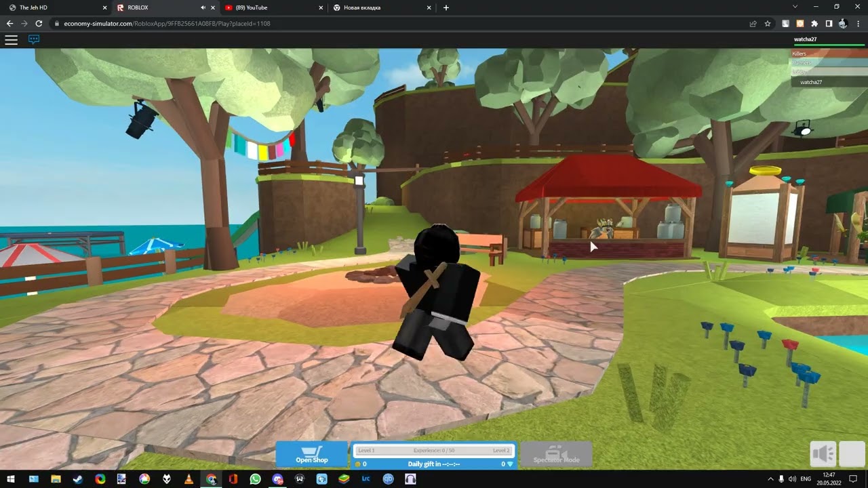The width and height of the screenshot is (868, 488).
Task: Open the Chrome profile avatar
Action: 843,24
